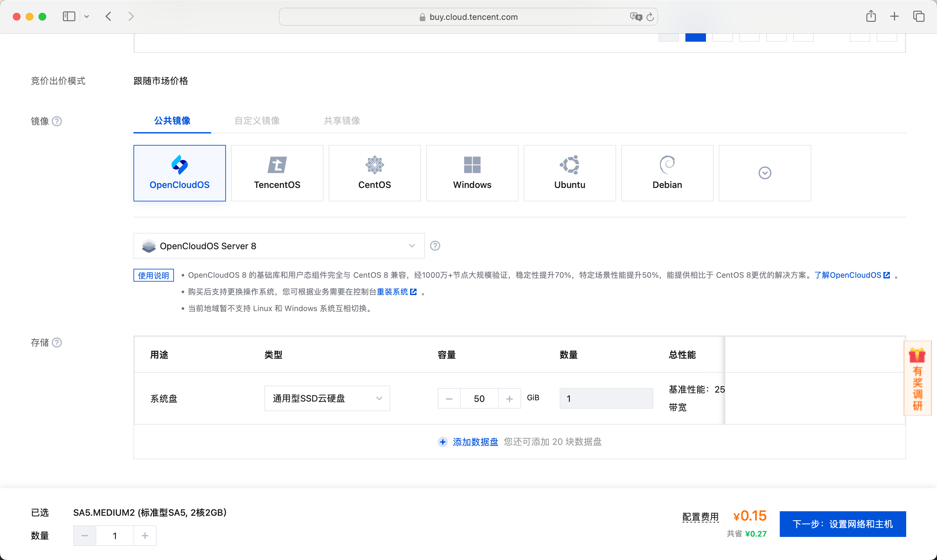Click the instance quantity input field
The width and height of the screenshot is (937, 560).
[x=115, y=536]
